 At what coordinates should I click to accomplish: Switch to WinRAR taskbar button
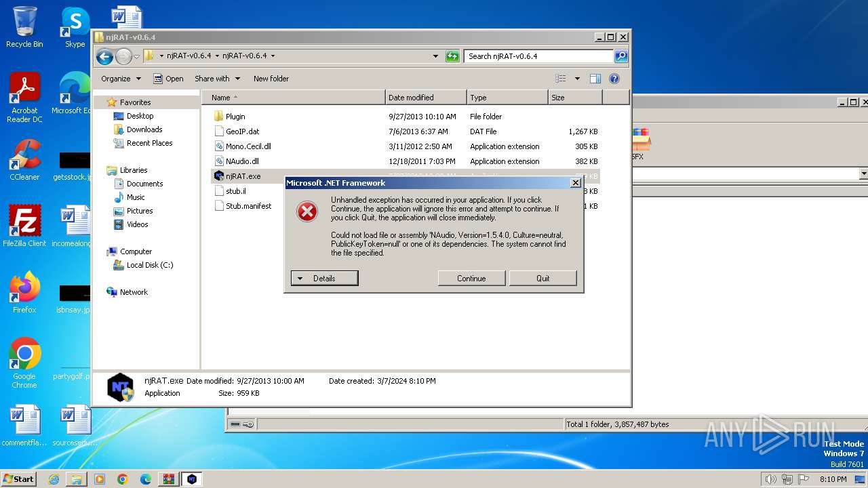[x=169, y=479]
